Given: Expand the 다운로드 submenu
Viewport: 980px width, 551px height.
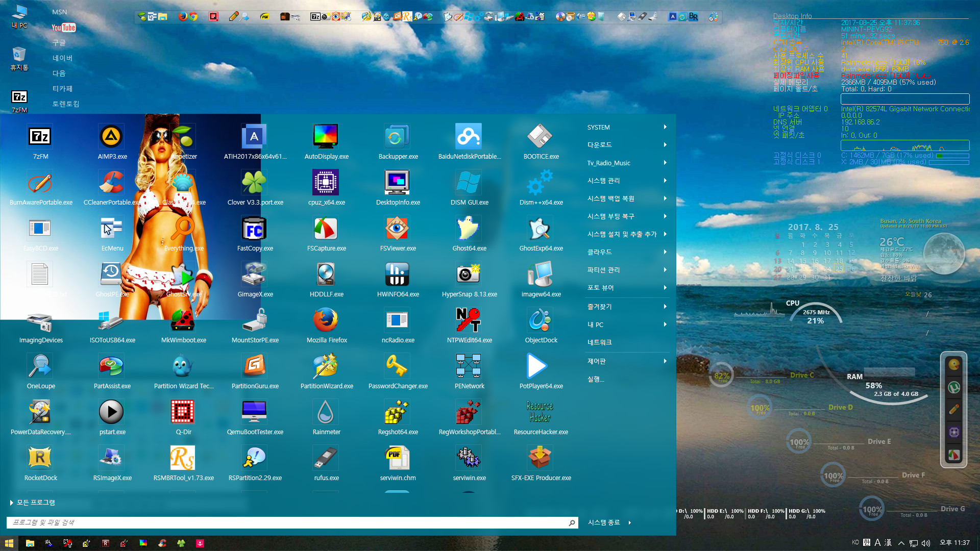Looking at the screenshot, I should tap(627, 145).
